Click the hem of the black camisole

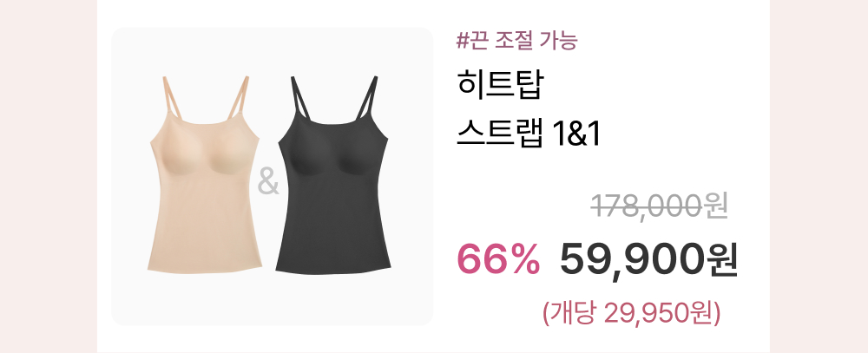click(333, 268)
